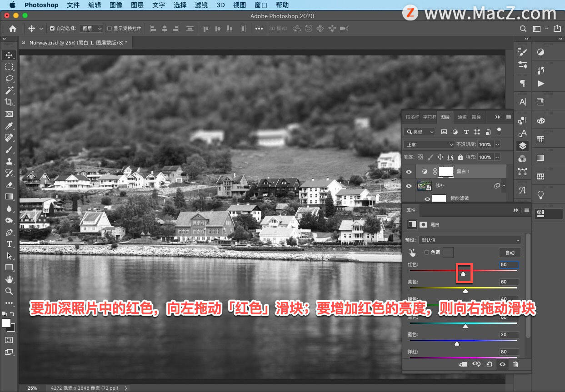Image resolution: width=565 pixels, height=392 pixels.
Task: Select the Crop tool
Action: pos(9,102)
